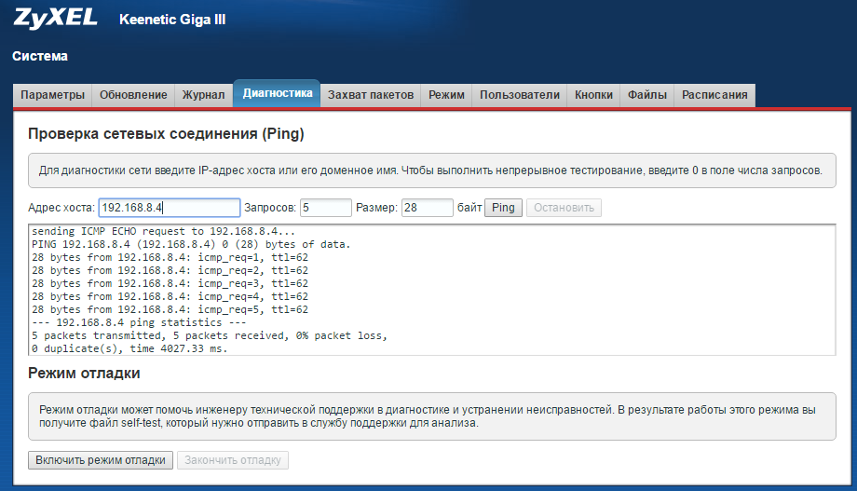The image size is (857, 504).
Task: Open the Режим tab
Action: coord(446,95)
